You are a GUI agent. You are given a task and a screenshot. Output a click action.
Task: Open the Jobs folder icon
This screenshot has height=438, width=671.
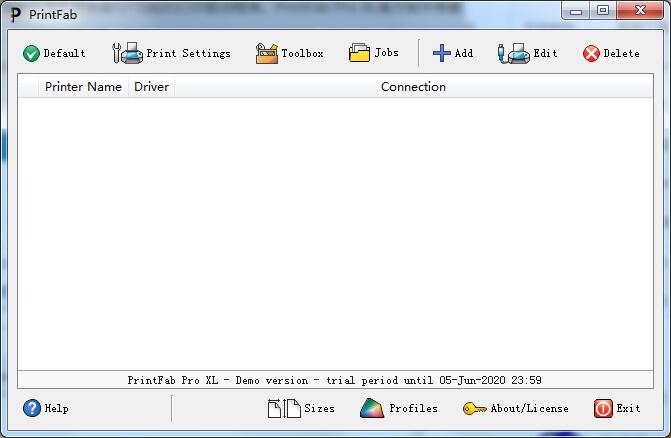359,53
